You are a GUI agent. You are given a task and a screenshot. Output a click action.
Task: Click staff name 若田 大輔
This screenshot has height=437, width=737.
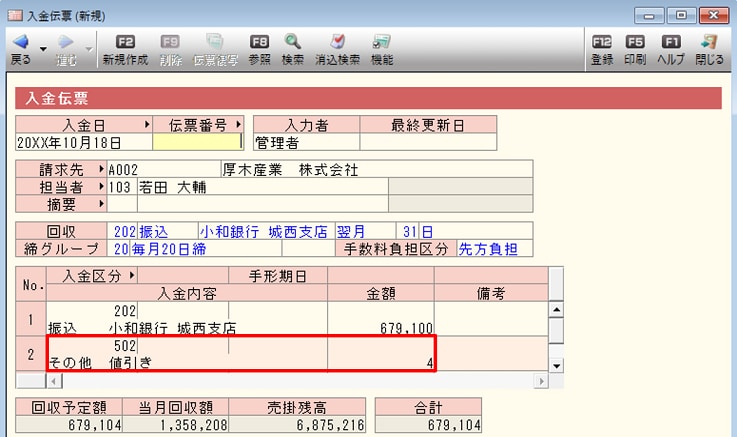172,187
